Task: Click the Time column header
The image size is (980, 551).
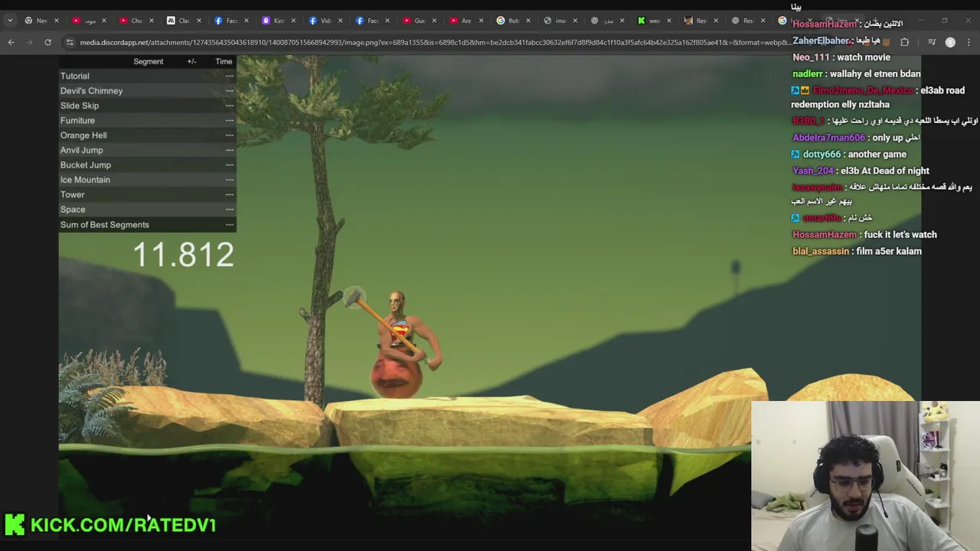Action: coord(224,61)
